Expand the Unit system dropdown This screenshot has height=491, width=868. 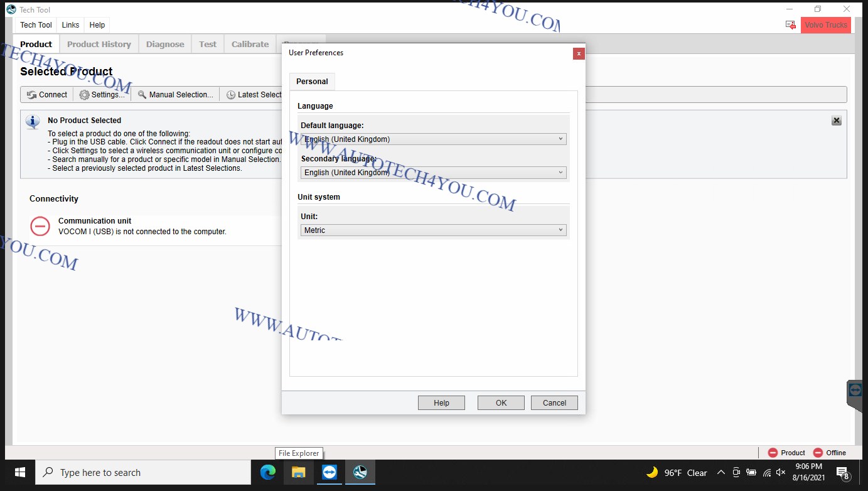click(434, 230)
